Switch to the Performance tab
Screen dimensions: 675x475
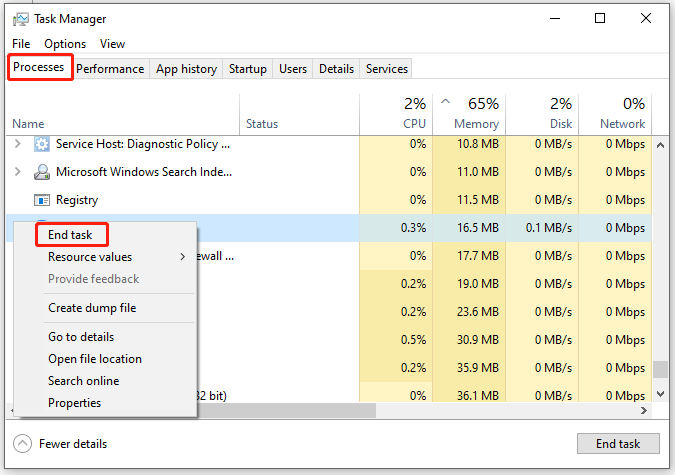pyautogui.click(x=110, y=69)
